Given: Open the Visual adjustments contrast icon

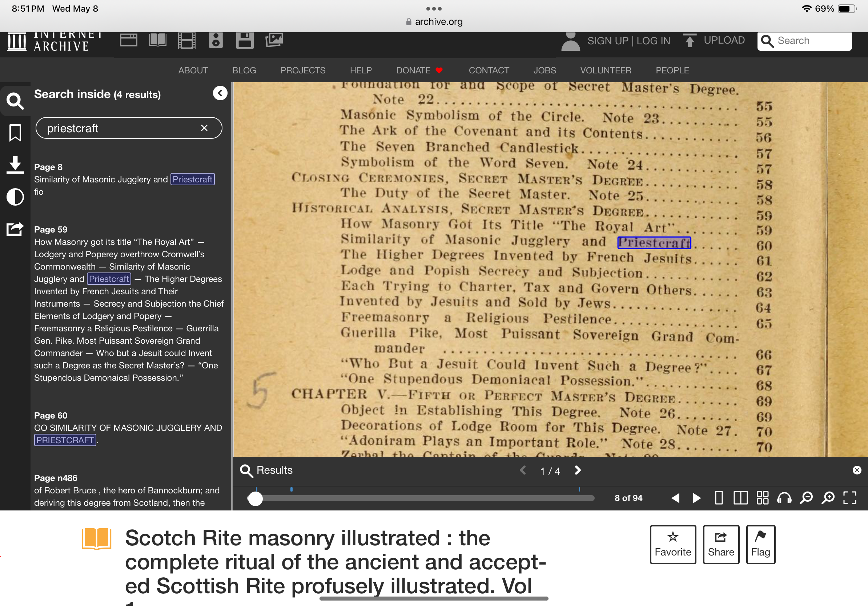Looking at the screenshot, I should tap(15, 197).
